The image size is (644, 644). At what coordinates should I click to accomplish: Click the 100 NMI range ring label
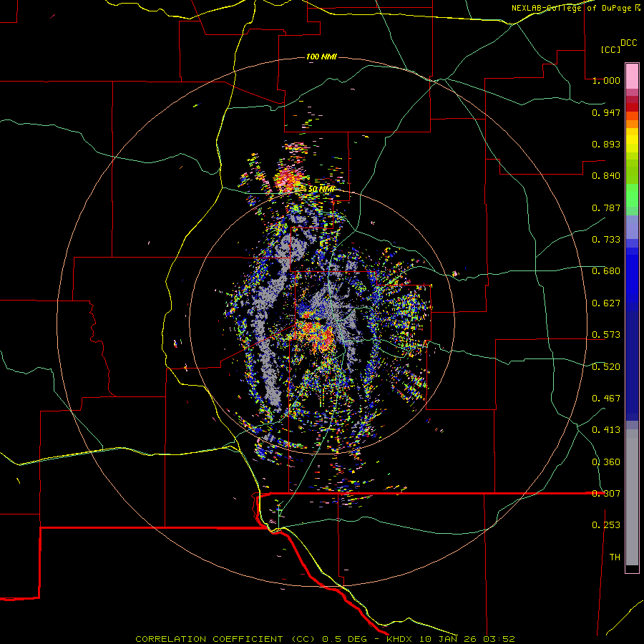pyautogui.click(x=321, y=57)
